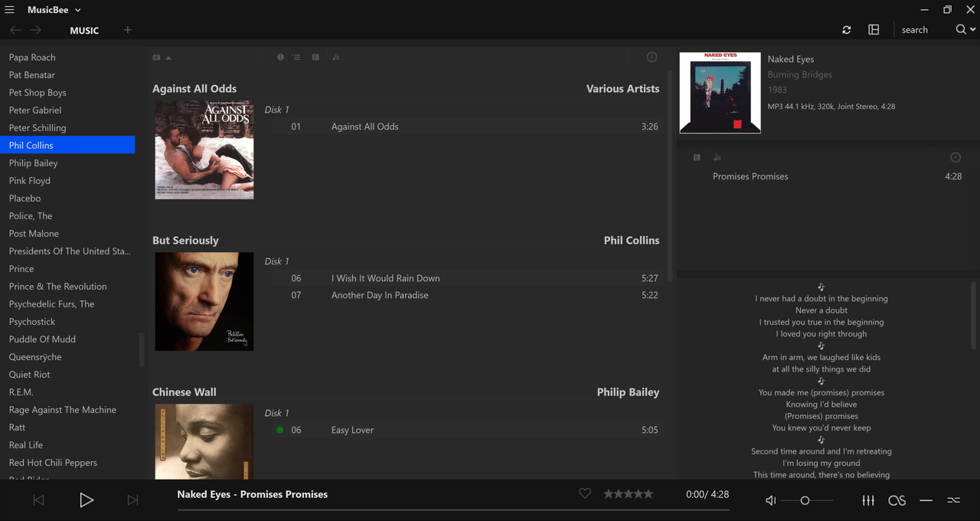Image resolution: width=980 pixels, height=521 pixels.
Task: Toggle the sort ascending arrow header
Action: (168, 57)
